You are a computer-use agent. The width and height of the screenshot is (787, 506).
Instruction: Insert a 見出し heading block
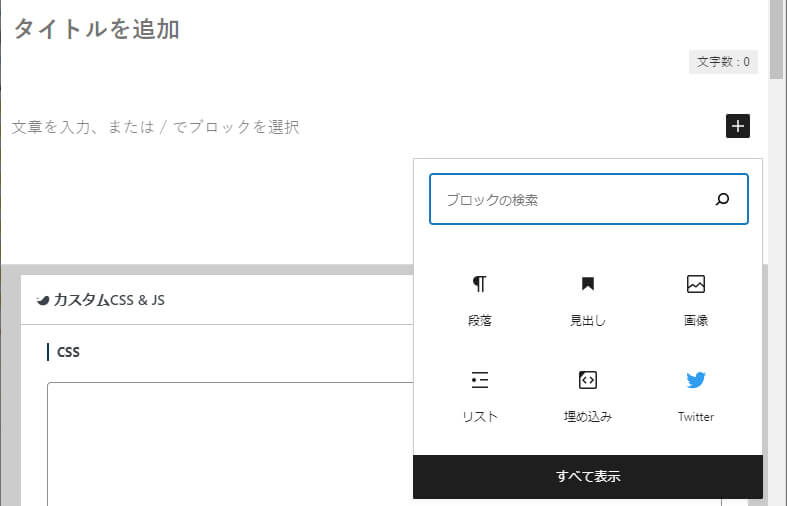588,301
